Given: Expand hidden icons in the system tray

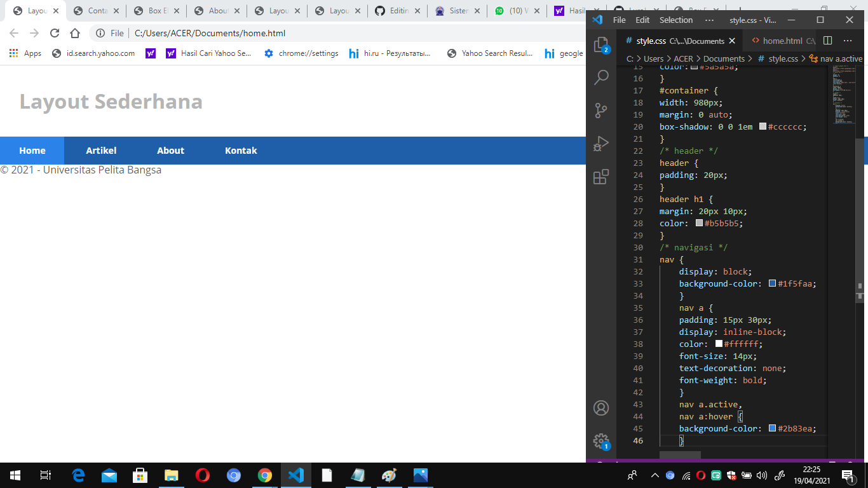Looking at the screenshot, I should (x=654, y=475).
